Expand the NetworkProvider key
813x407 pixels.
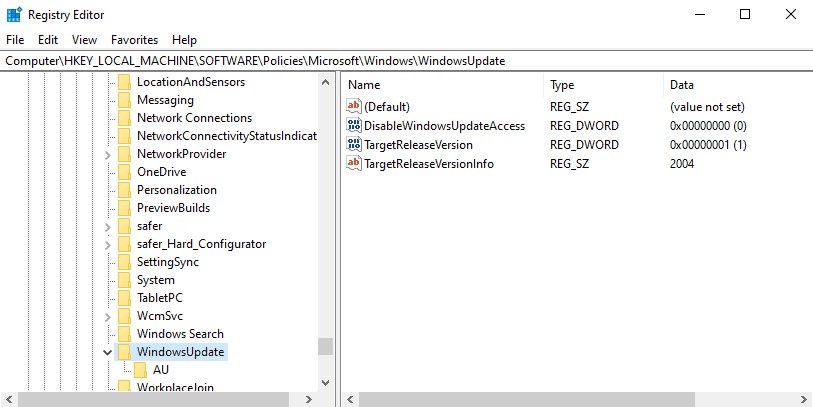pos(107,154)
